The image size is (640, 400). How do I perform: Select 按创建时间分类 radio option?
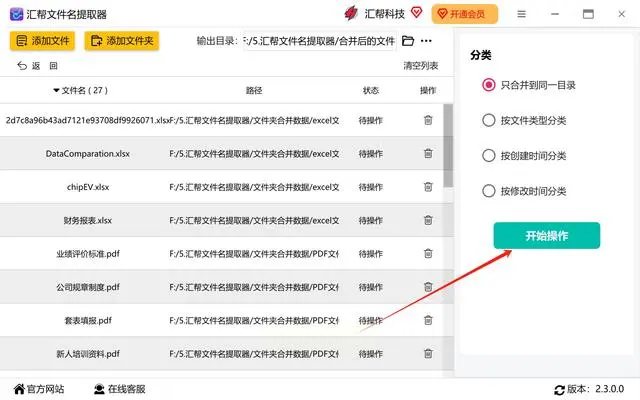click(489, 156)
